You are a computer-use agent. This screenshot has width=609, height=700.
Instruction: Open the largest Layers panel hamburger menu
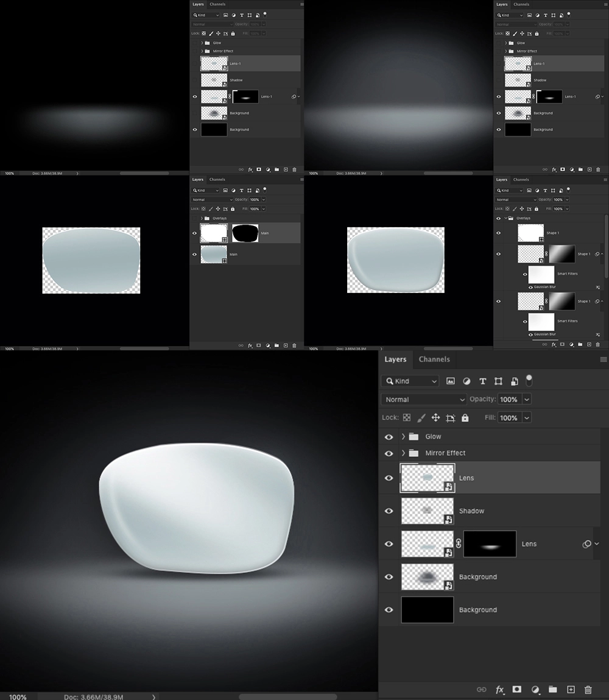[603, 359]
